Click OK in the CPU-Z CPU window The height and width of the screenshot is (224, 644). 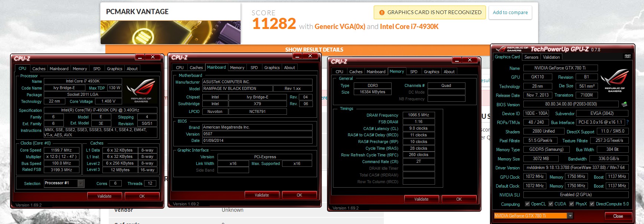[x=142, y=196]
